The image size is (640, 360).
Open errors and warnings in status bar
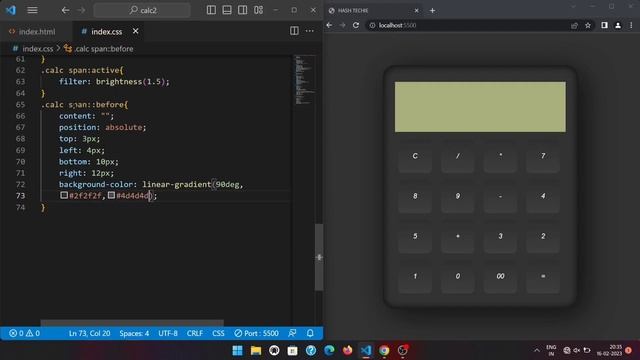24,333
